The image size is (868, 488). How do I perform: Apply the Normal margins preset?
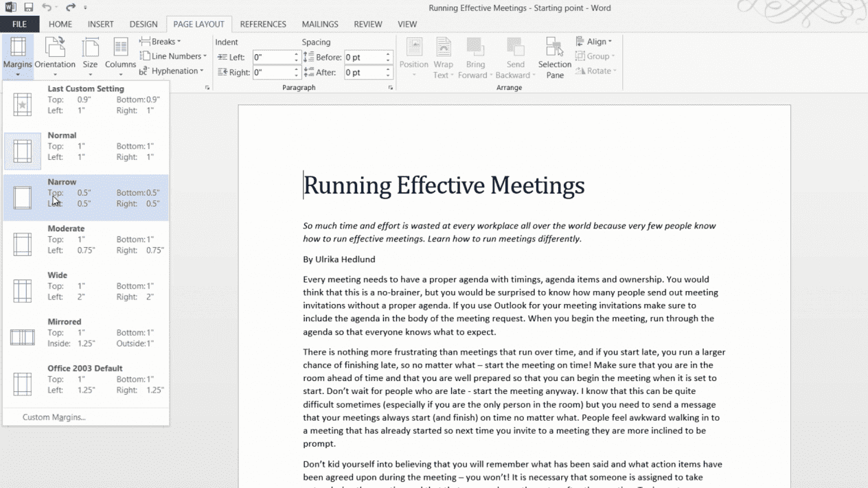(86, 151)
